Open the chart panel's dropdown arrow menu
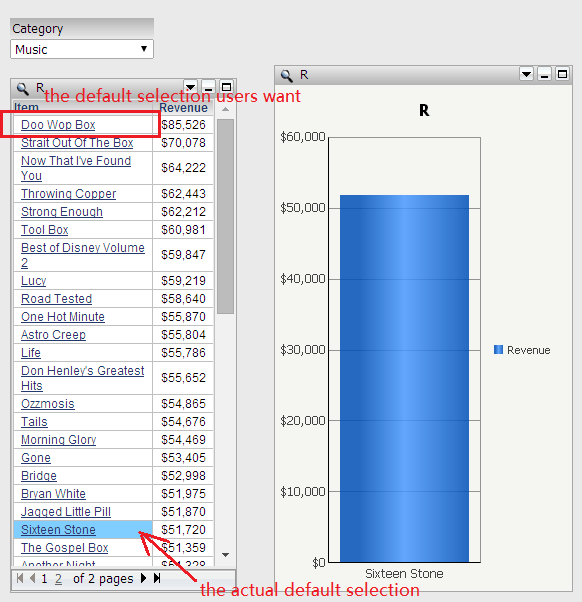The height and width of the screenshot is (602, 582). pyautogui.click(x=526, y=74)
